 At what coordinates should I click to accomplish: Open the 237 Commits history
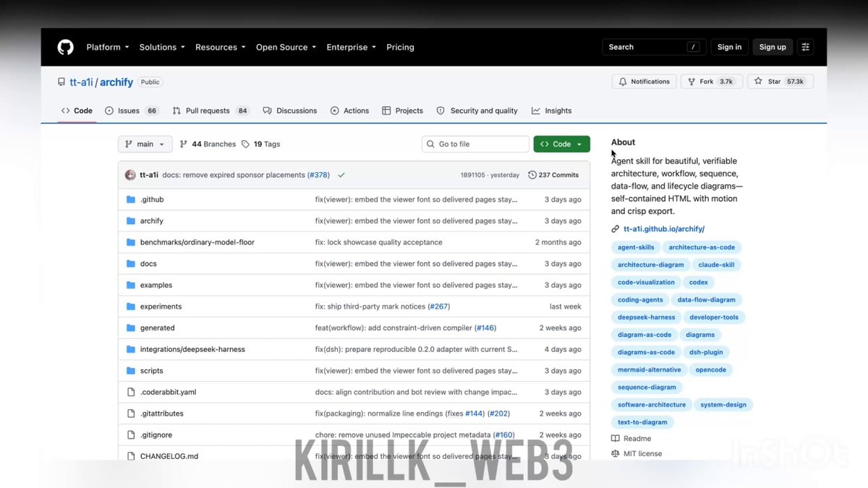pos(554,175)
